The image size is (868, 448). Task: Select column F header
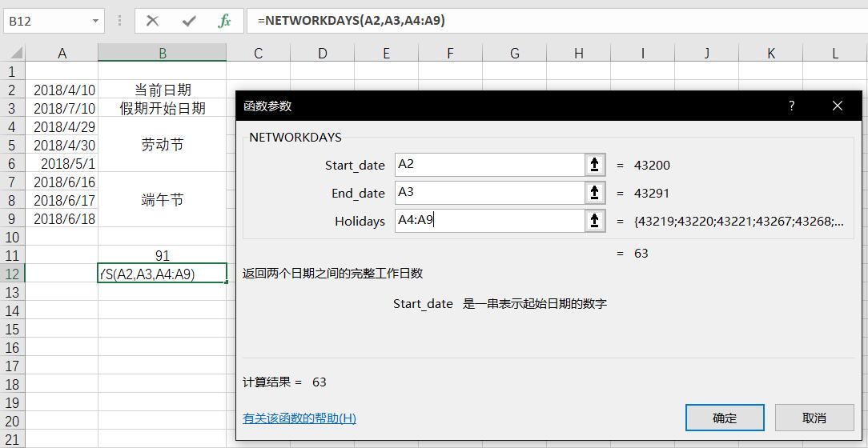450,53
